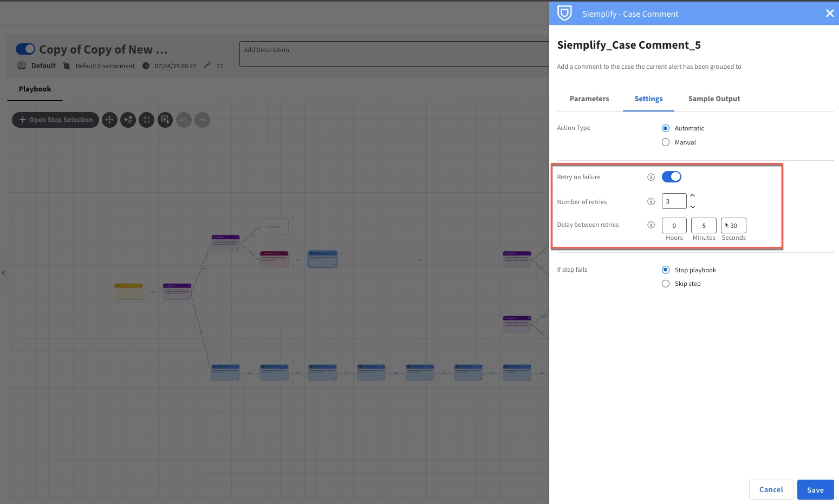
Task: Click the steps count stair icon
Action: (207, 66)
